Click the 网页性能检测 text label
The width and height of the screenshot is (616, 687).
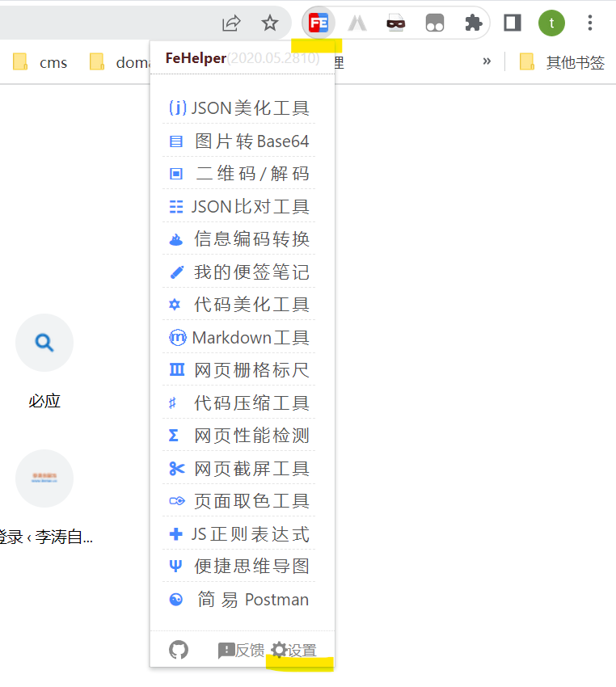[x=252, y=436]
